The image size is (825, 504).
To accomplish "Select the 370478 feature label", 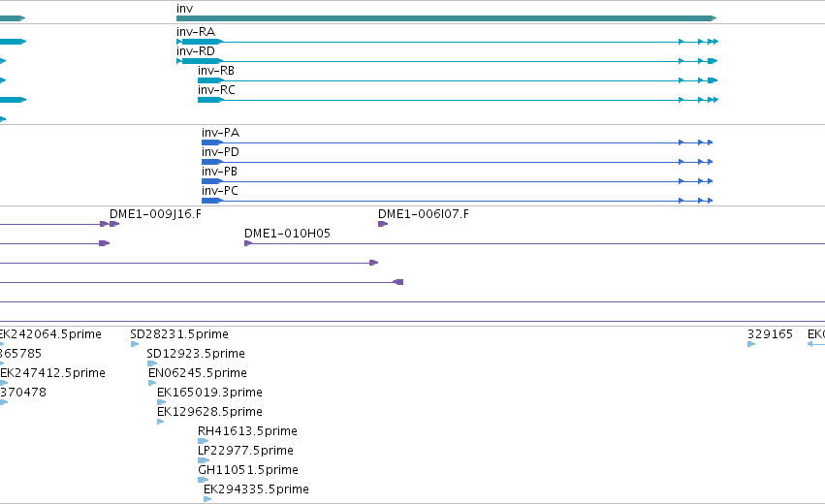I will 23,393.
